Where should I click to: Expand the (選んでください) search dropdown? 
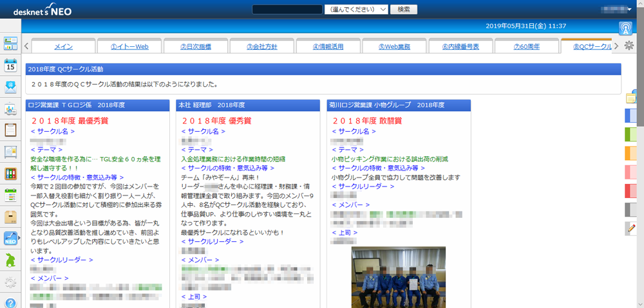click(356, 10)
